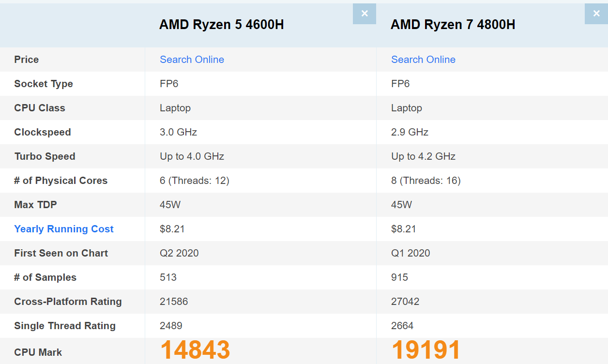Select the AMD Ryzen 5 4600H heading

(222, 25)
